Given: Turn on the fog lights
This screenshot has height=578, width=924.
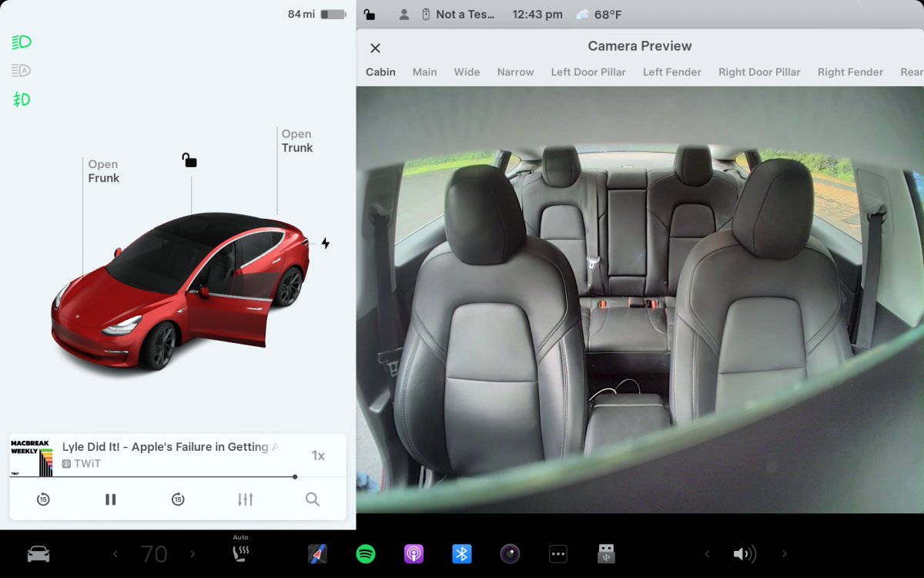Looking at the screenshot, I should tap(21, 99).
